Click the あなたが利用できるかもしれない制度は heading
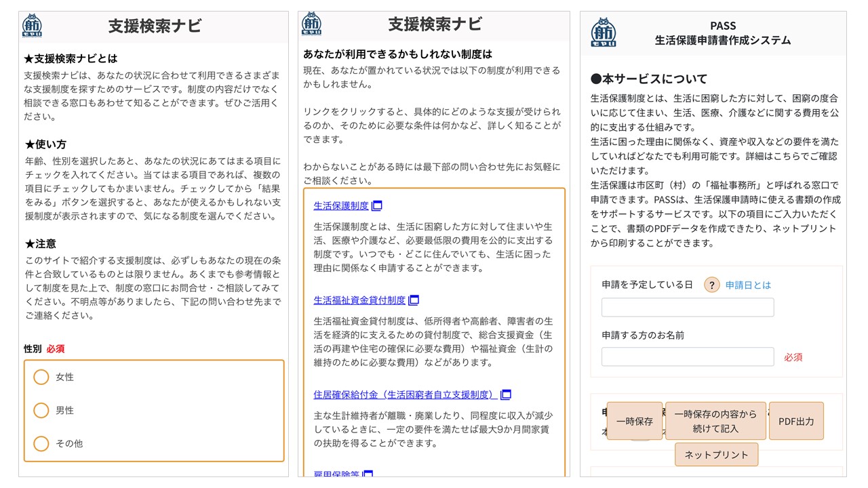 pos(397,54)
